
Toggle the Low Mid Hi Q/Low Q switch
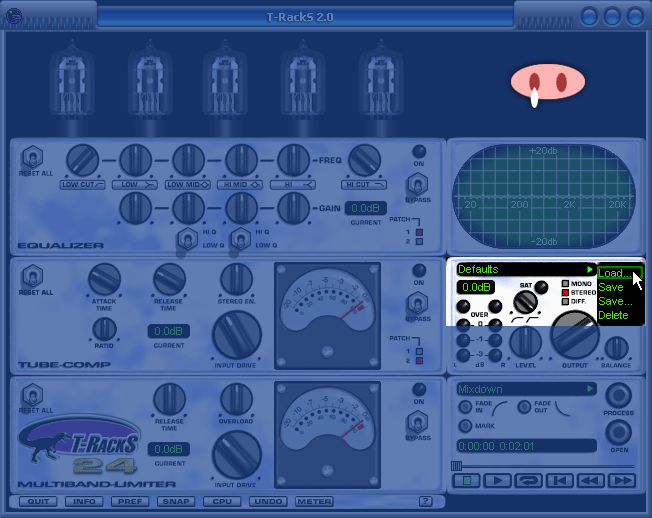click(188, 239)
